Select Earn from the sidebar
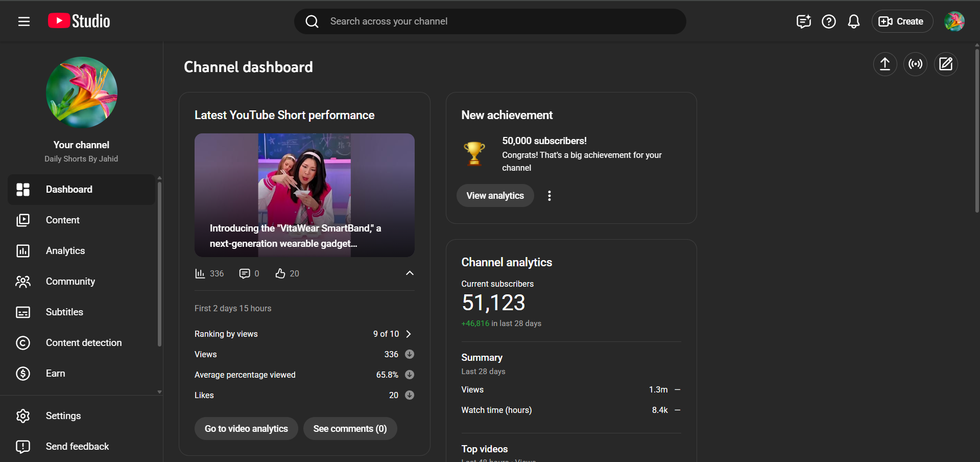Viewport: 980px width, 462px height. point(55,374)
